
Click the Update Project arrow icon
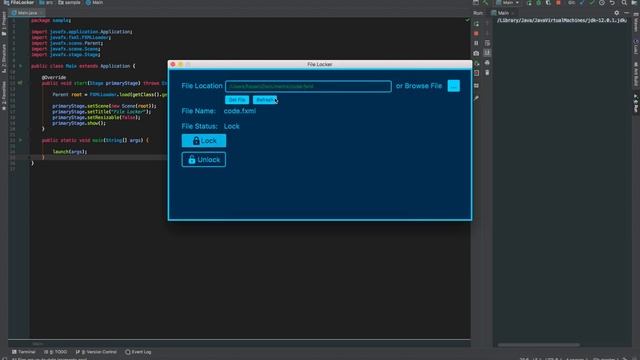(x=582, y=2)
